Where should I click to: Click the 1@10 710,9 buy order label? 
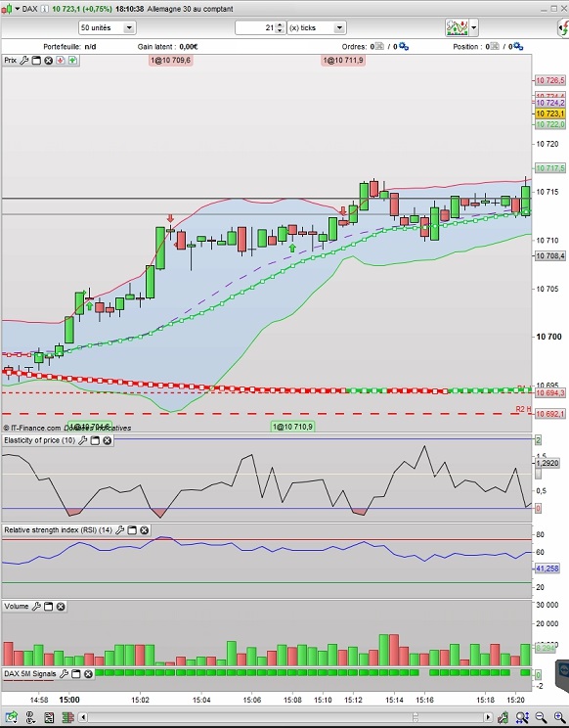point(292,427)
